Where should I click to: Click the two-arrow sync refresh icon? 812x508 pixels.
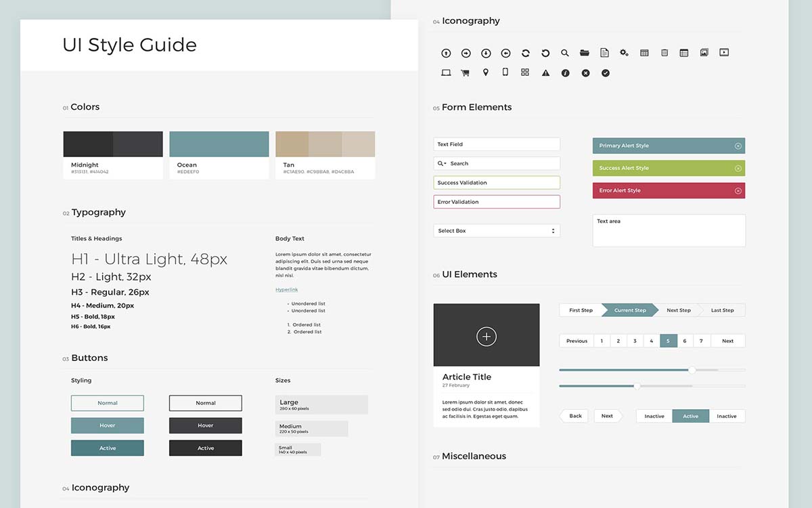click(525, 53)
